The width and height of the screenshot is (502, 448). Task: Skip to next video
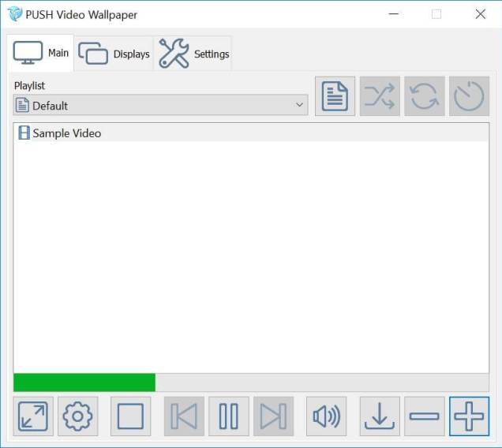coord(273,416)
